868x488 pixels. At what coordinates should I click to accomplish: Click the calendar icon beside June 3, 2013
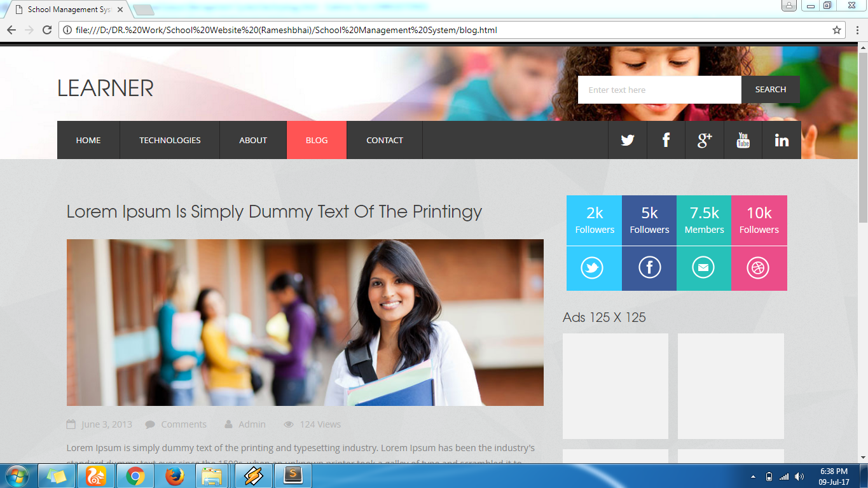[x=71, y=424]
